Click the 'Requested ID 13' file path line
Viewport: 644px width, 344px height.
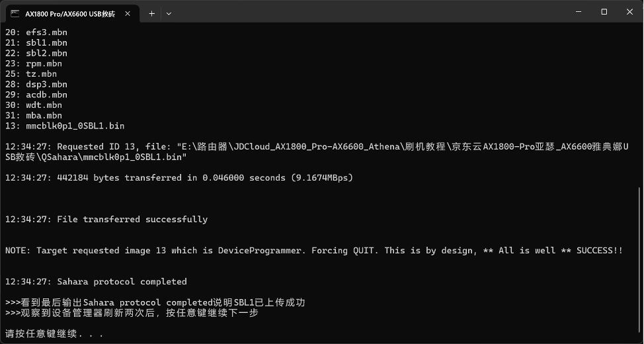[x=316, y=147]
